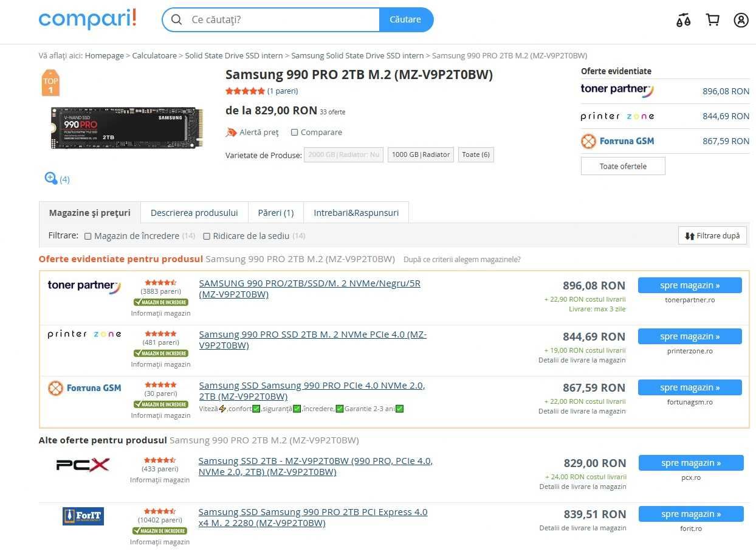Click the PCX shop logo
This screenshot has height=551, width=756.
83,465
